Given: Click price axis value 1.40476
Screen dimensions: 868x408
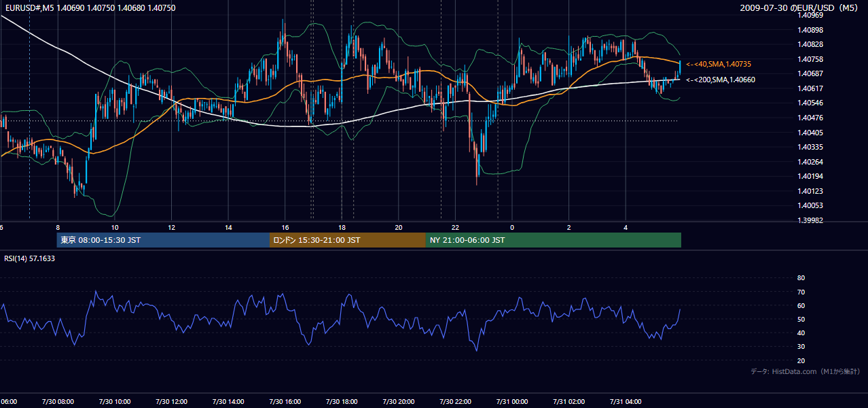Looking at the screenshot, I should (810, 118).
